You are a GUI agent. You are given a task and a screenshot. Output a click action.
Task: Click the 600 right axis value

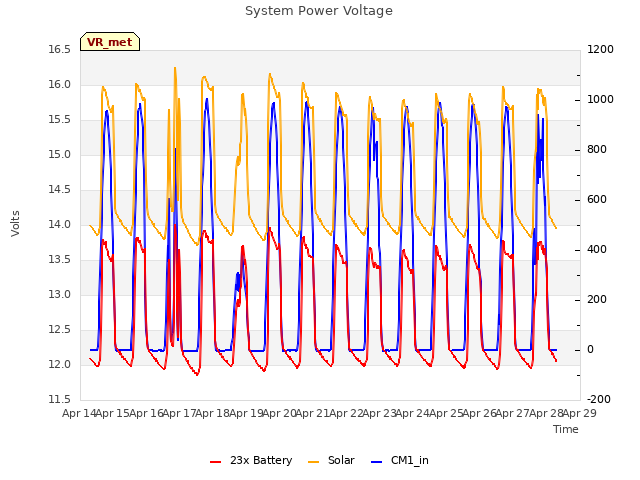(x=597, y=200)
